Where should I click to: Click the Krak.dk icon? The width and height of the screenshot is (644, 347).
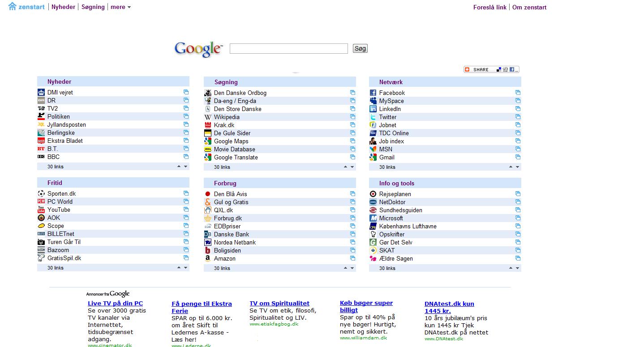(208, 125)
